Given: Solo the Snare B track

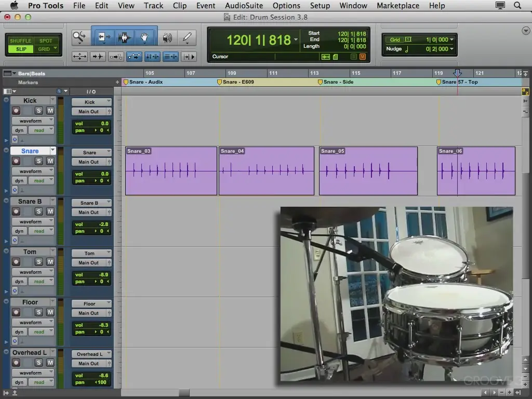Looking at the screenshot, I should click(38, 211).
